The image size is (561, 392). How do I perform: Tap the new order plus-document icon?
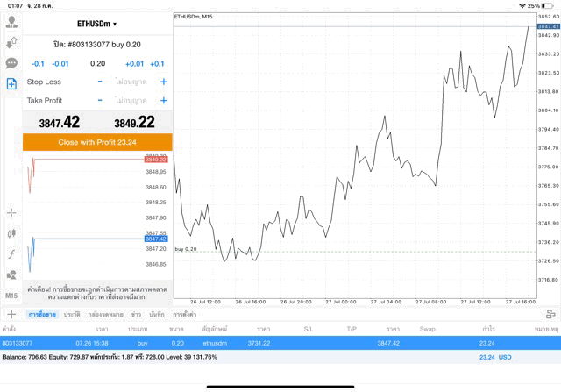[x=11, y=84]
